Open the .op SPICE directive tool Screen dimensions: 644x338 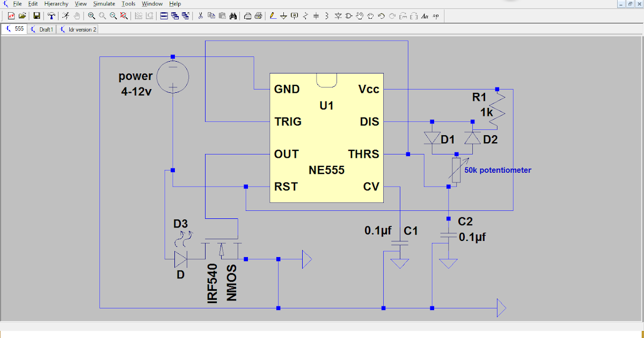click(x=435, y=16)
